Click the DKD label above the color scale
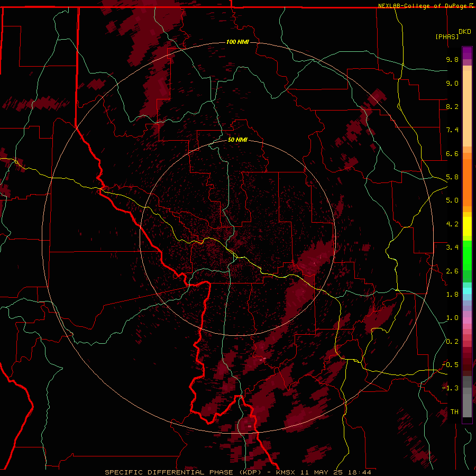476x476 pixels. click(x=465, y=32)
